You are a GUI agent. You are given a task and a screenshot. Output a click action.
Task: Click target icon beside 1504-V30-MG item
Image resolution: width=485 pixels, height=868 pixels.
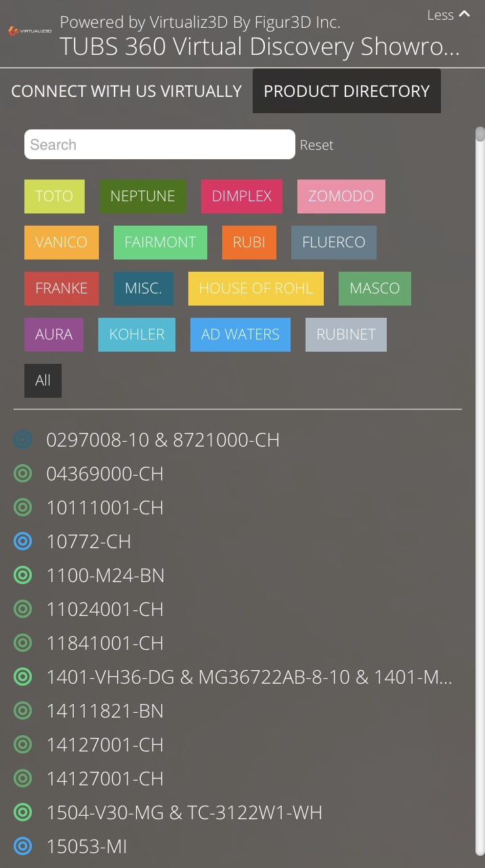click(23, 812)
